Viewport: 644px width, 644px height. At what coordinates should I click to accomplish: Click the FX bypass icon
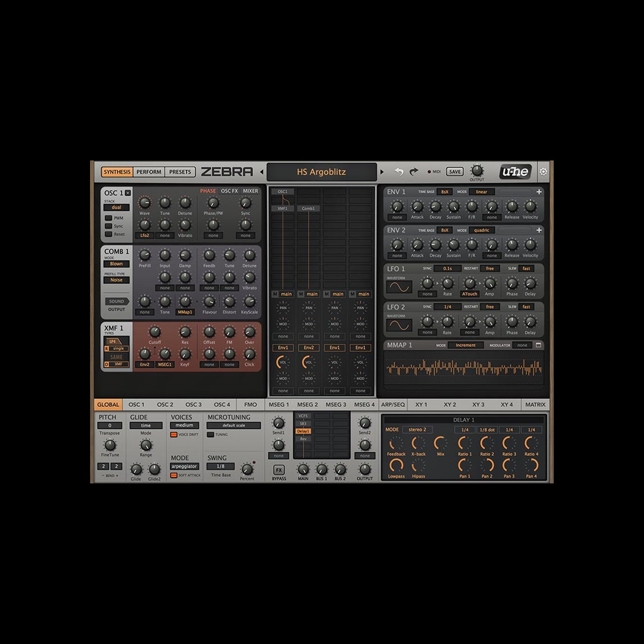tap(279, 470)
